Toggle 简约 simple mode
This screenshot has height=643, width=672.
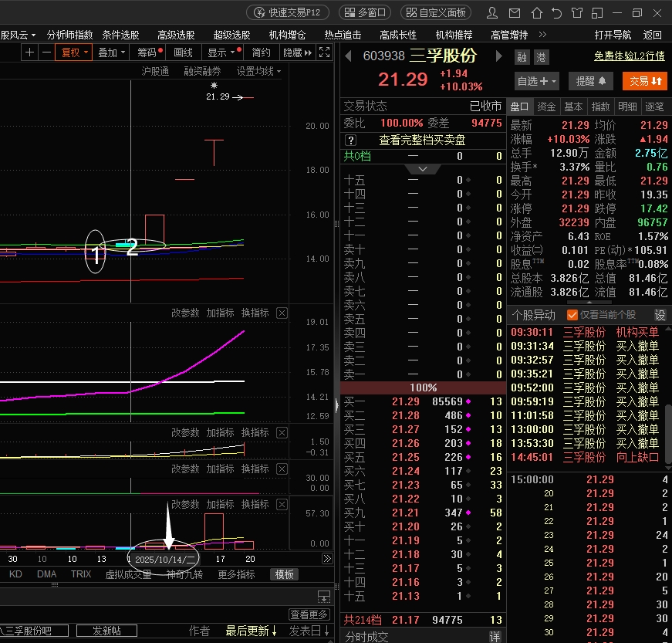point(261,52)
